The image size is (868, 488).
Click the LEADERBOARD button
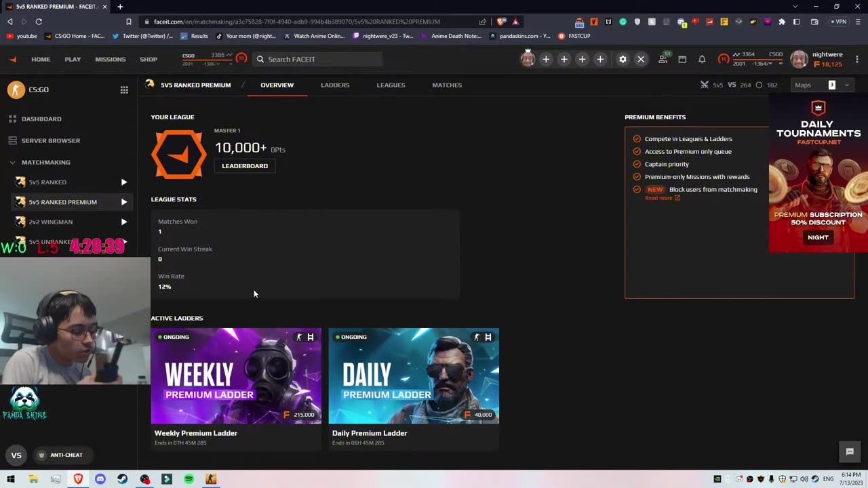[x=245, y=165]
